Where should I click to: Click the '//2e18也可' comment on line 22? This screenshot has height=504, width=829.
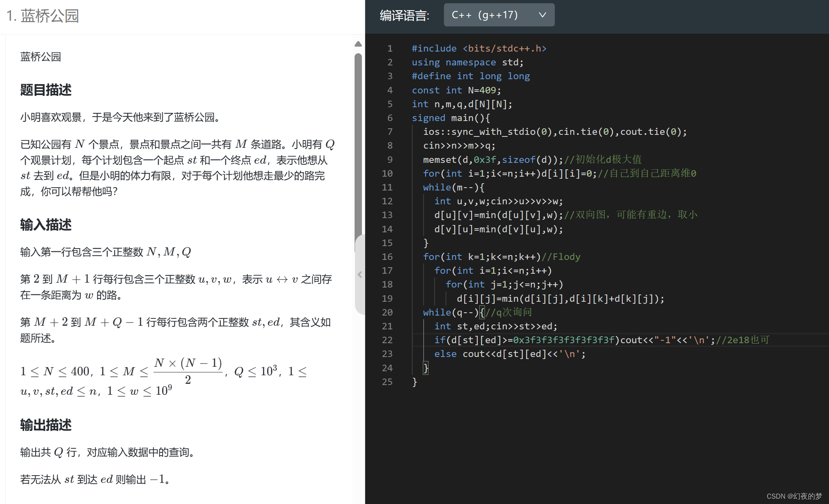click(x=742, y=340)
